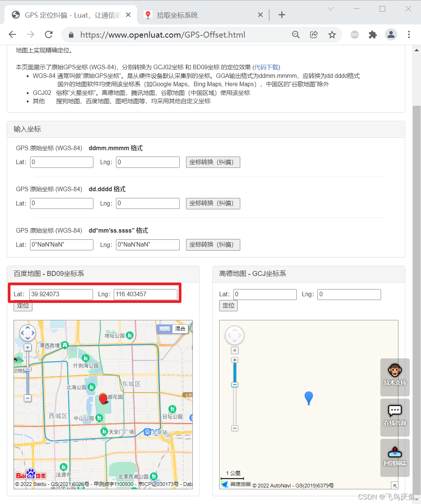Click 坐标转换 button for dd.dddd format

click(x=213, y=203)
